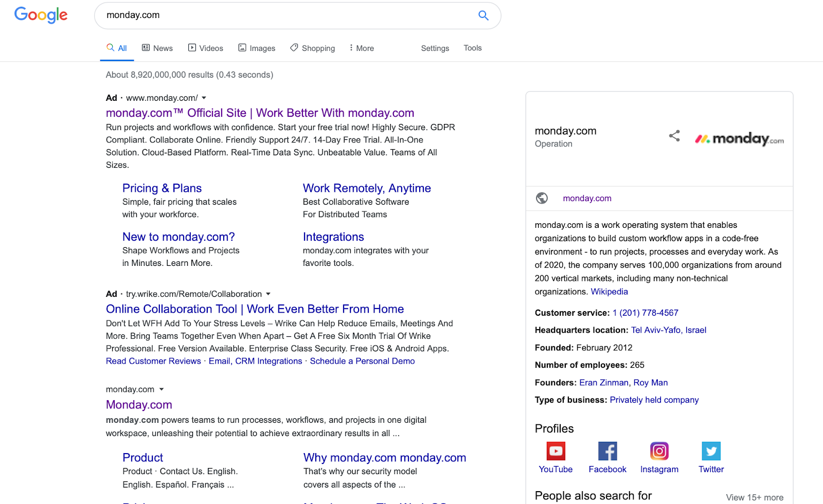Open the Integrations sitelink
Viewport: 823px width, 504px height.
click(333, 237)
